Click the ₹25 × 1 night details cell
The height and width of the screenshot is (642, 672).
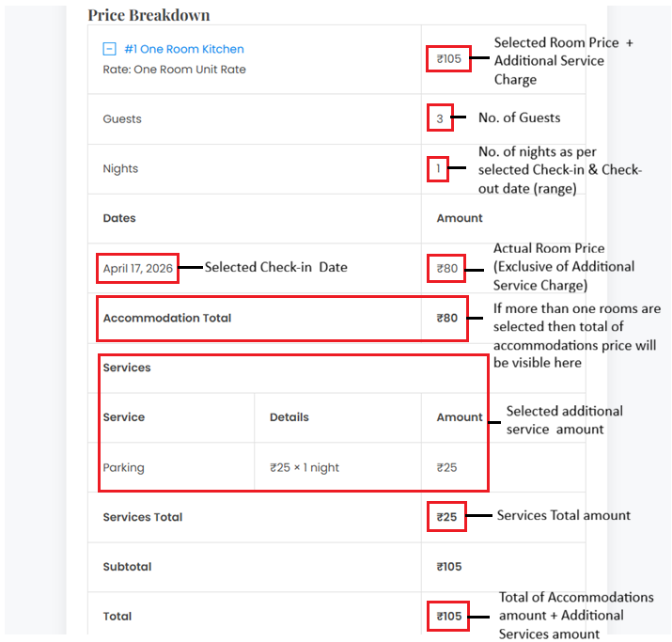[305, 467]
